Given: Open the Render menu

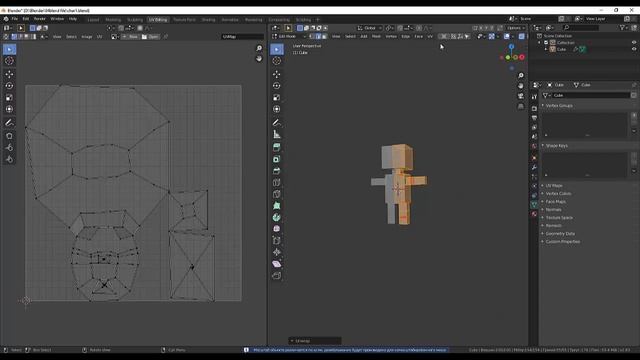Looking at the screenshot, I should pos(40,19).
